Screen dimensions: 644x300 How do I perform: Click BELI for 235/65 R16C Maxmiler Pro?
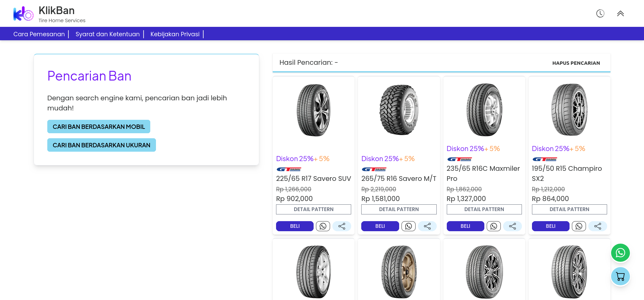coord(465,226)
